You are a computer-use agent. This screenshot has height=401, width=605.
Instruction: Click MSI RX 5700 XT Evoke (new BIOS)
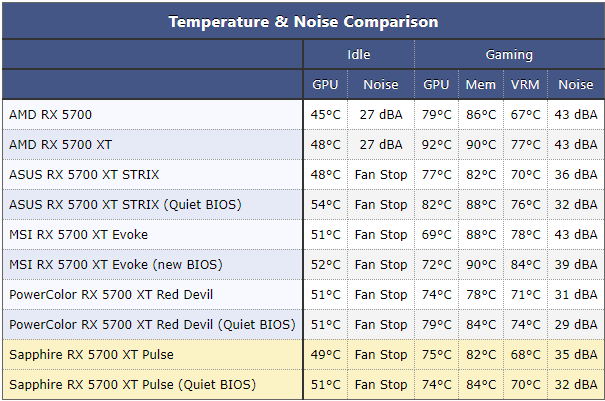116,265
